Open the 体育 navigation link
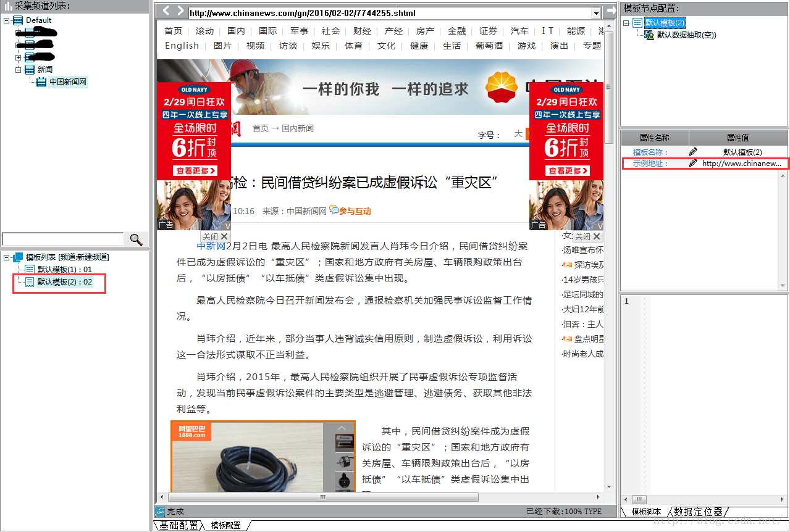Screen dimensions: 790x532 353,46
